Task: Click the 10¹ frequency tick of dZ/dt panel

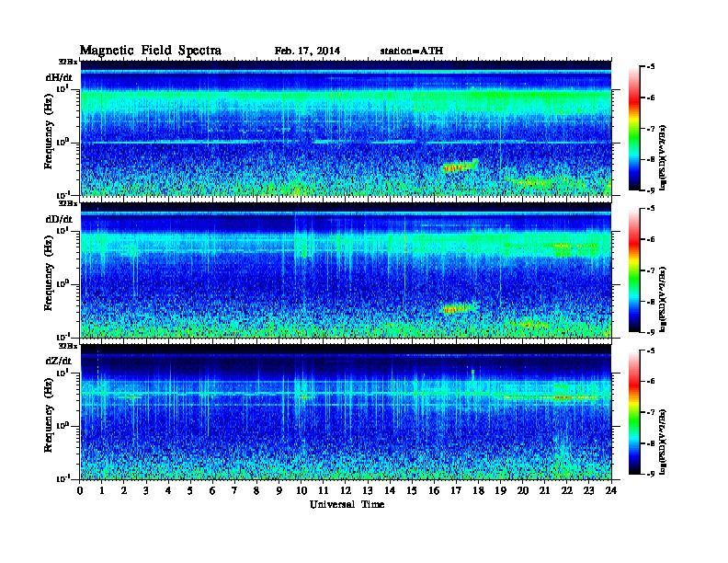Action: 63,373
